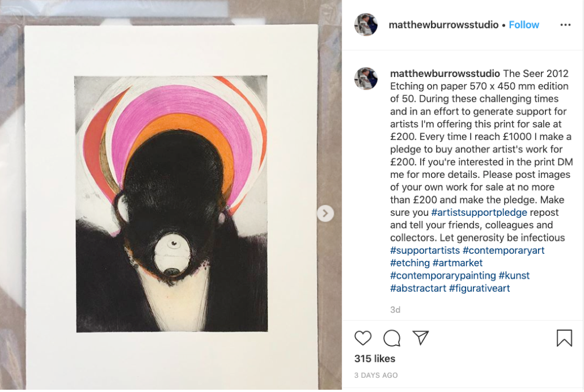The height and width of the screenshot is (392, 584).
Task: Open the header profile picture avatar
Action: pyautogui.click(x=366, y=24)
